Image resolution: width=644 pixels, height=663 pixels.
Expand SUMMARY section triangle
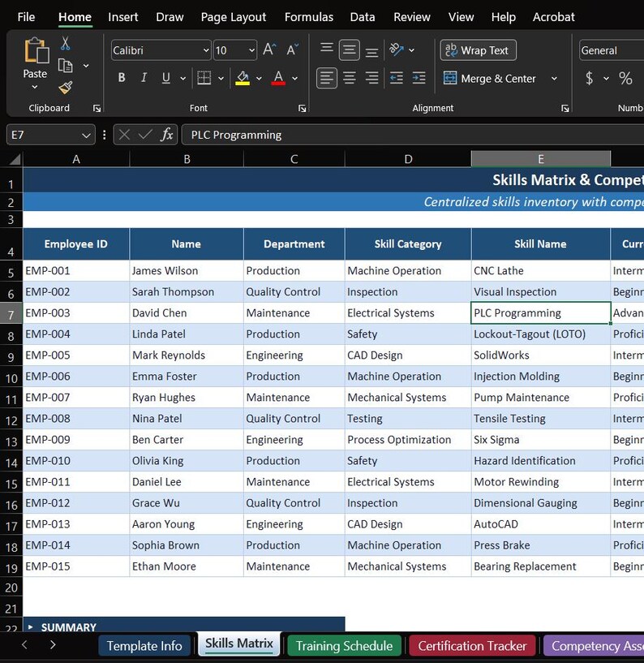pyautogui.click(x=30, y=626)
